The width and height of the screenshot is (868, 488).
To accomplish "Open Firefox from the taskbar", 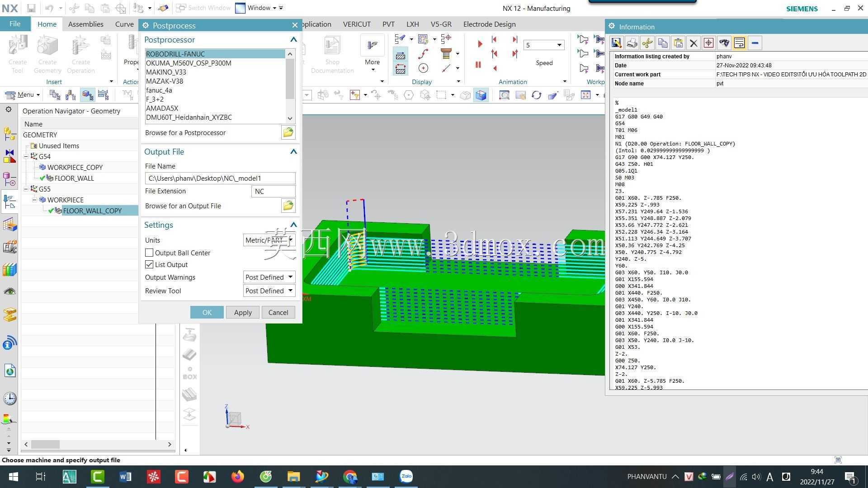I will click(237, 476).
